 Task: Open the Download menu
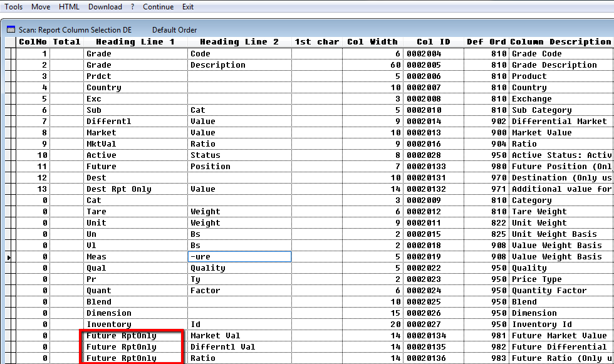(105, 7)
